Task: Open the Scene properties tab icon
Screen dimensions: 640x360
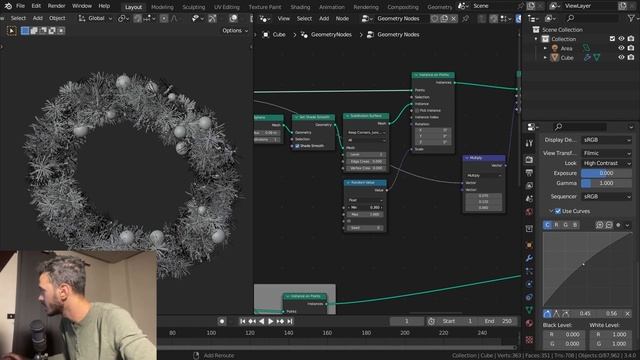Action: (529, 199)
